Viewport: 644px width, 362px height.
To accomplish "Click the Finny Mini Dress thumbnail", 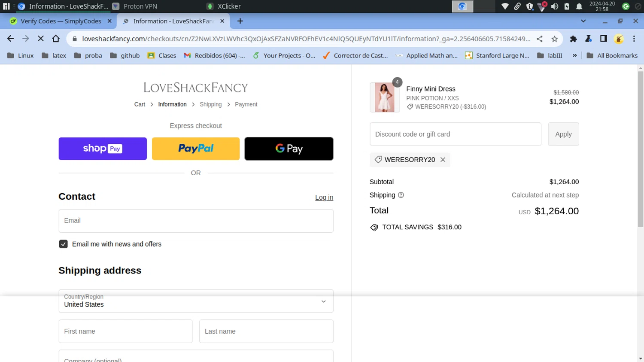I will tap(385, 97).
